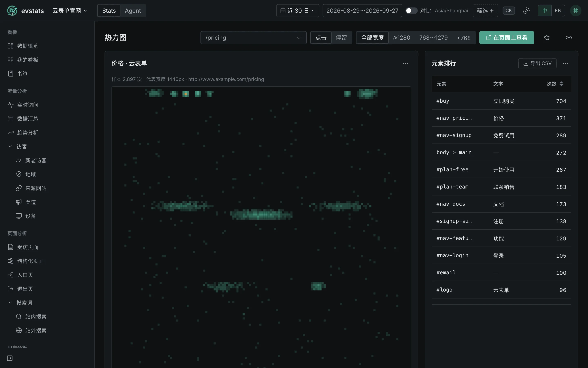Click the 2026-08-29~2026-09-27 date field
The image size is (588, 368).
362,11
